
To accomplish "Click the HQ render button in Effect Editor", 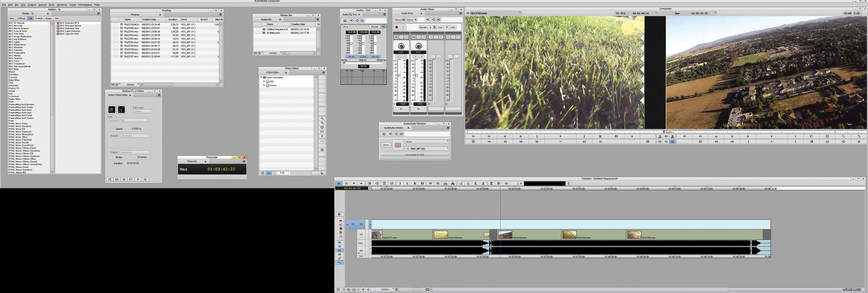I will click(x=322, y=141).
